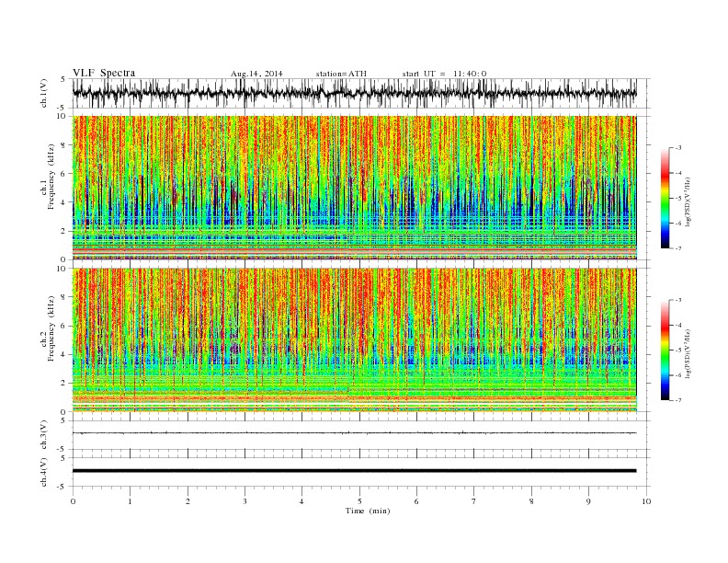The height and width of the screenshot is (563, 728).
Task: Click the "1" tick on the time axis
Action: [x=130, y=501]
